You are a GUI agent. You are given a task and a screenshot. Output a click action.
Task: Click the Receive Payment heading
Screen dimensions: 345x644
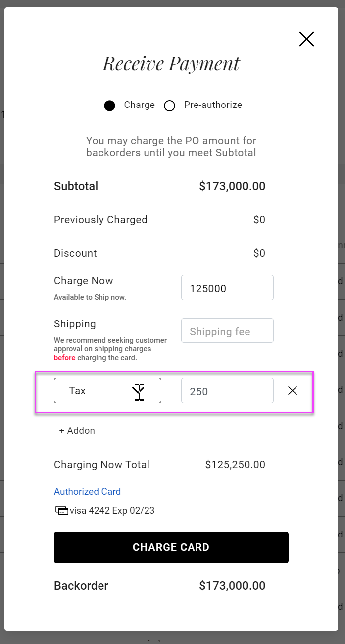171,64
